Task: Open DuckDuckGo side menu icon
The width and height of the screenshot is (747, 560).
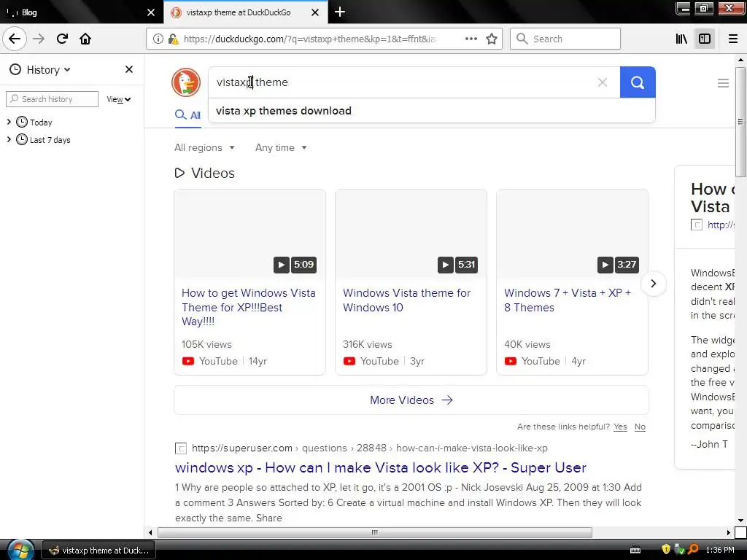Action: [x=723, y=83]
